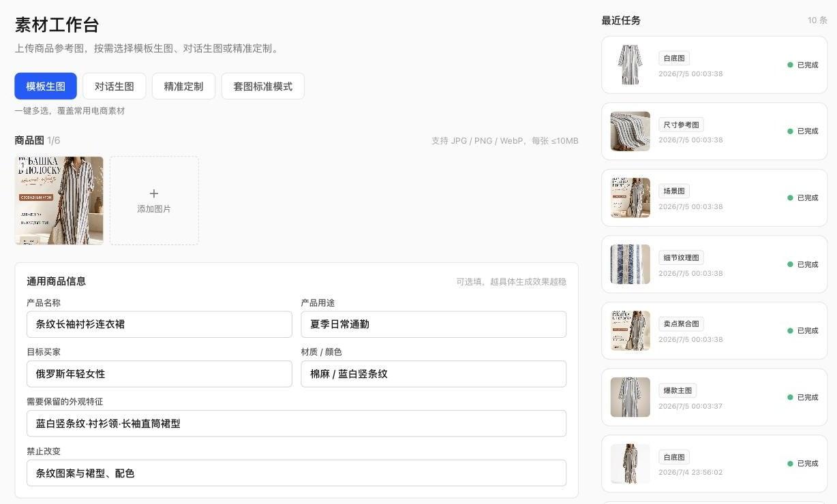Viewport: 837px width, 504px height.
Task: Click the plus icon to add image
Action: (154, 193)
